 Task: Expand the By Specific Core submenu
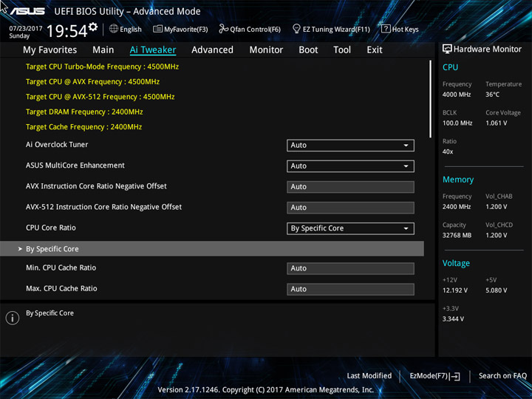(212, 249)
